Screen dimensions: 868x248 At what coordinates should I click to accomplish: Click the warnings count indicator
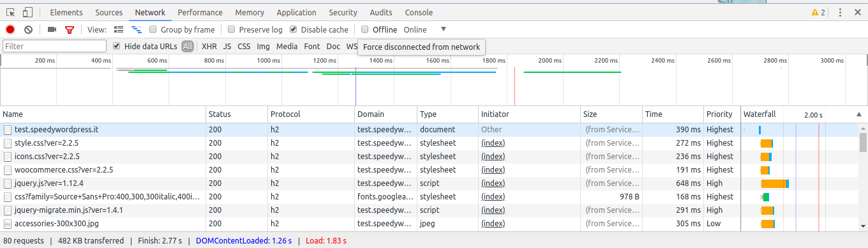818,12
